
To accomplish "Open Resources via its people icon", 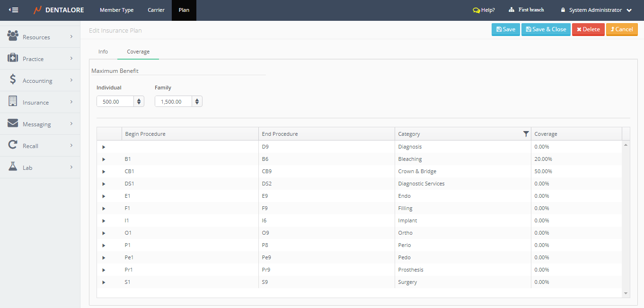I will pyautogui.click(x=13, y=36).
